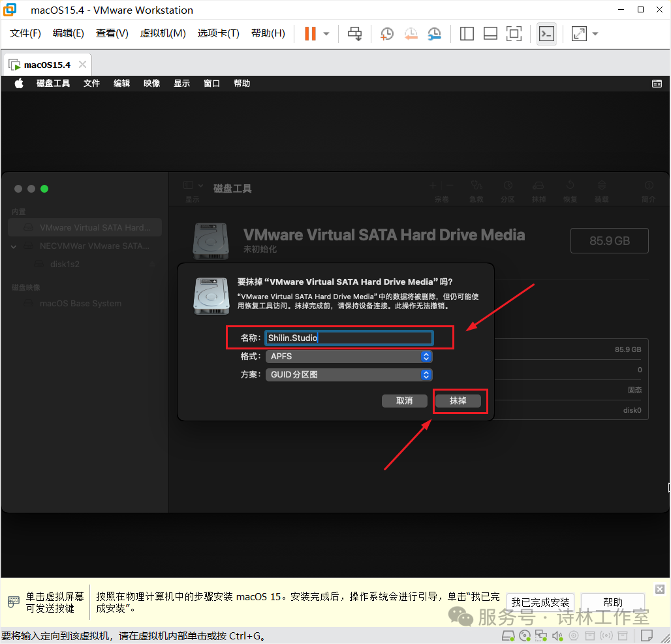Click the hard disk status icon

click(x=508, y=636)
